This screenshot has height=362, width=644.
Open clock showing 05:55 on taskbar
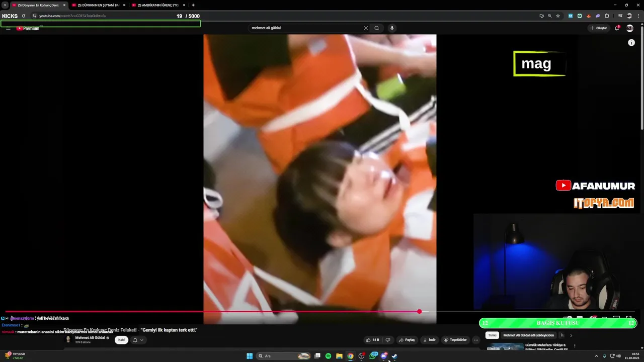coord(632,356)
